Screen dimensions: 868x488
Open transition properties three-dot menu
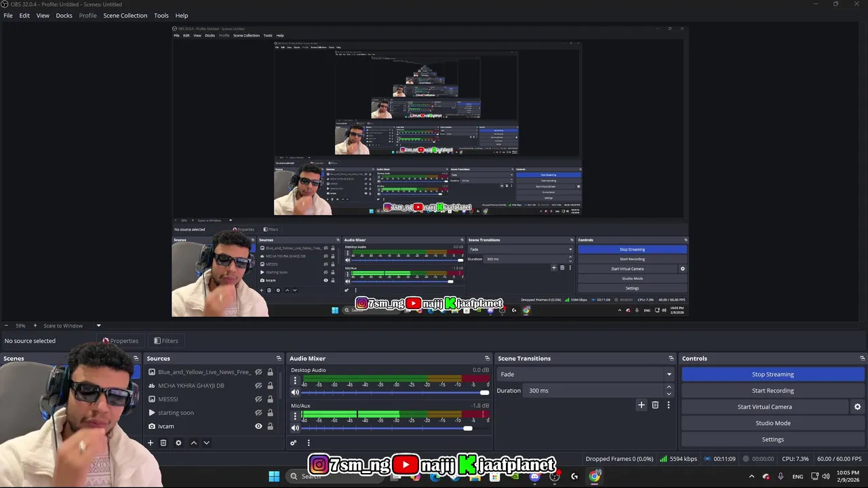coord(668,405)
